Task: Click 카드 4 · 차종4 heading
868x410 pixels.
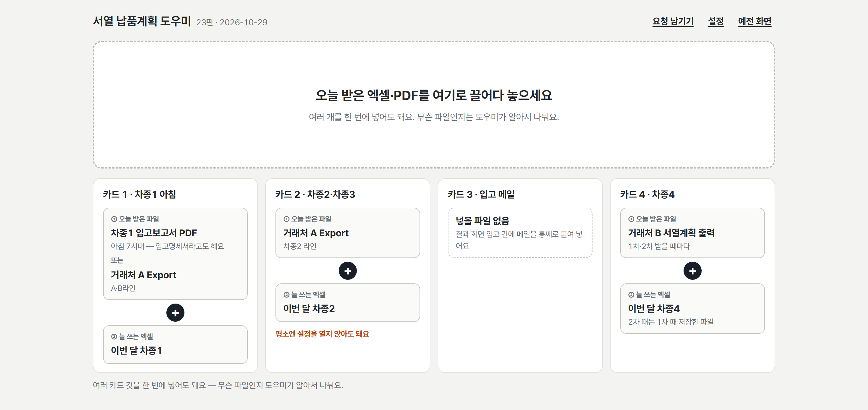Action: [x=647, y=194]
